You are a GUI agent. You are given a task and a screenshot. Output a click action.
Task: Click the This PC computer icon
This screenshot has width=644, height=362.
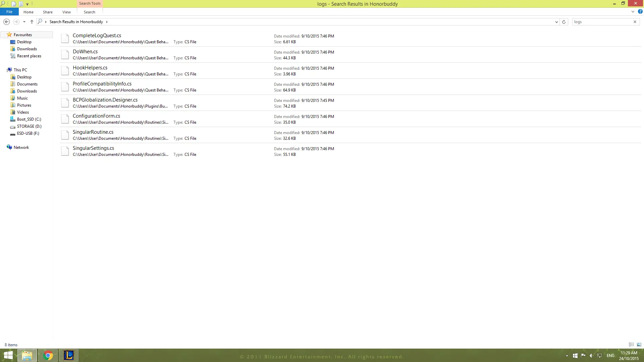point(9,70)
